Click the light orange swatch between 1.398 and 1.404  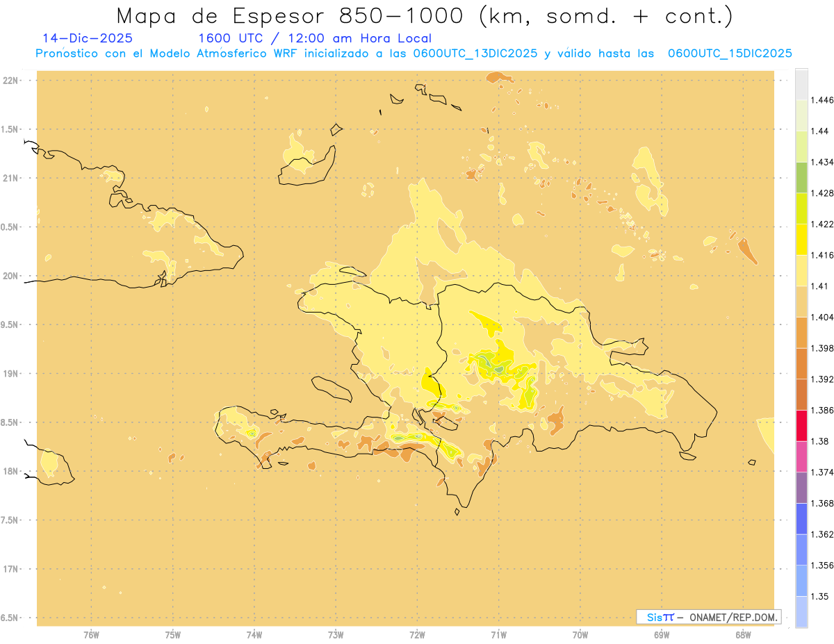click(x=802, y=332)
